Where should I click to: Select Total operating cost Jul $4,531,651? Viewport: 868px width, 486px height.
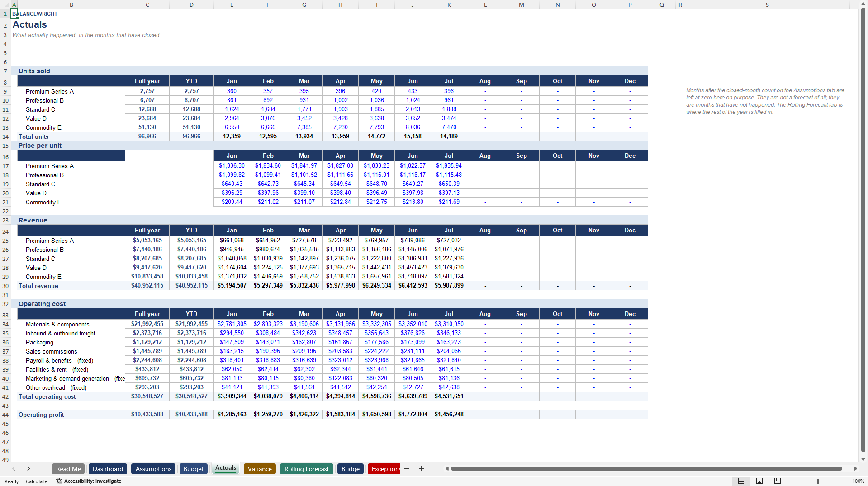tap(449, 396)
